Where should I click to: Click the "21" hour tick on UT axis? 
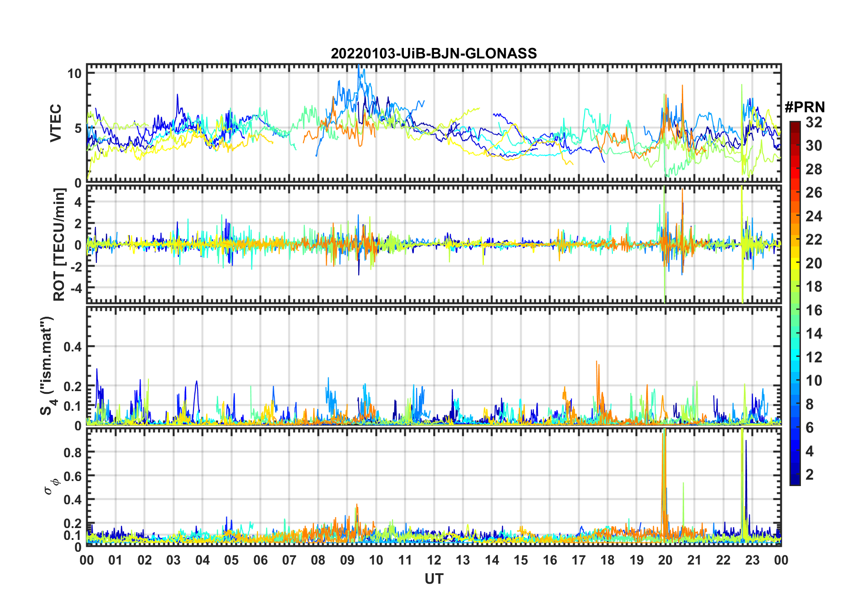694,560
